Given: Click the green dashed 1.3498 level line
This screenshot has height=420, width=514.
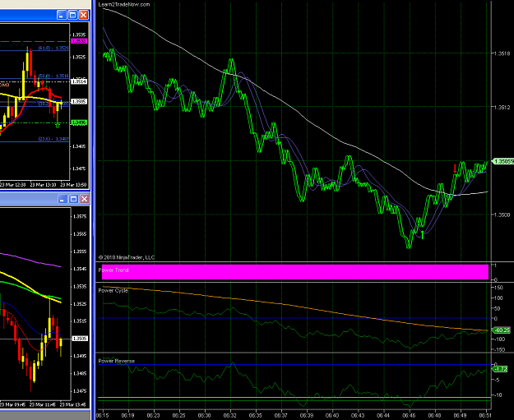Looking at the screenshot, I should pyautogui.click(x=35, y=122).
